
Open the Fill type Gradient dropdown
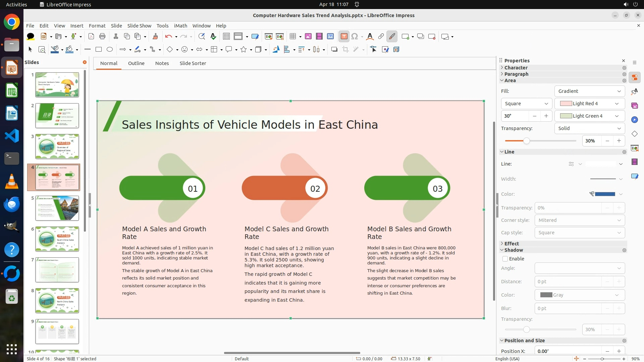589,91
